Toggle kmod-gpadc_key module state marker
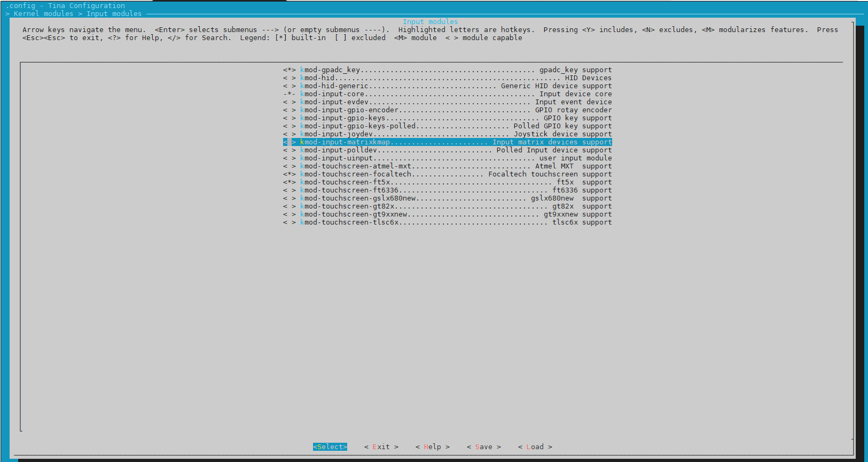Image resolution: width=868 pixels, height=462 pixels. (290, 70)
